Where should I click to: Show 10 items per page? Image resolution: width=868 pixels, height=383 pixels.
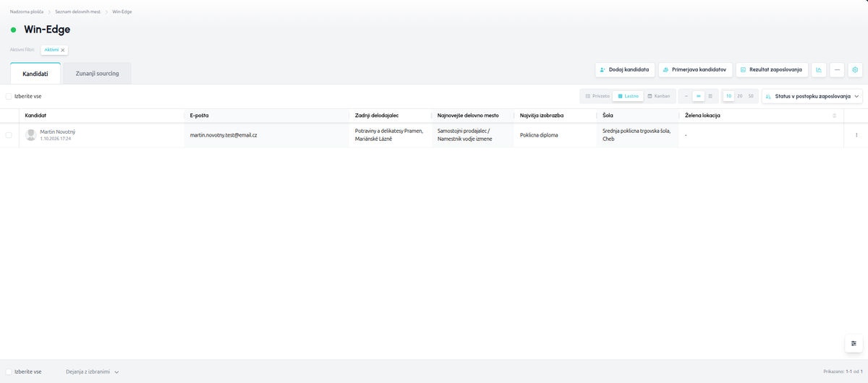point(729,96)
